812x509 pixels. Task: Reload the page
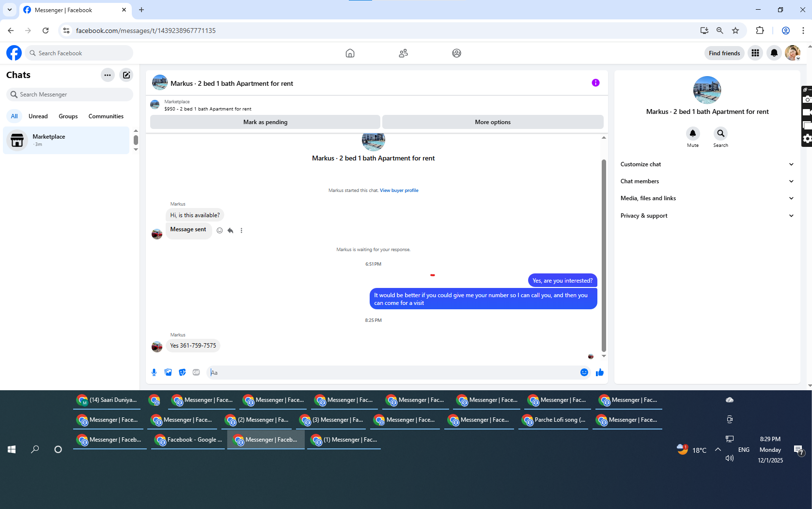(46, 31)
